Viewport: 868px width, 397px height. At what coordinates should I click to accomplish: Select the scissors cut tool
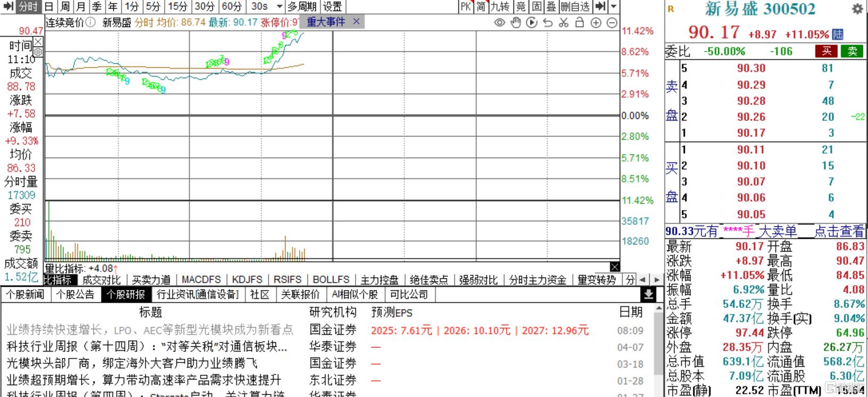[x=564, y=22]
